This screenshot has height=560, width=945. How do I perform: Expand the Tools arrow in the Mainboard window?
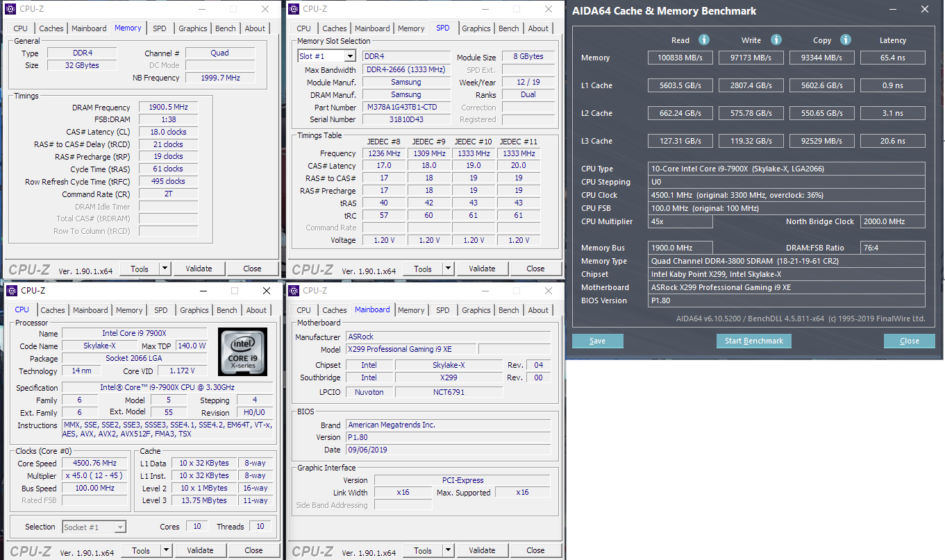(448, 550)
